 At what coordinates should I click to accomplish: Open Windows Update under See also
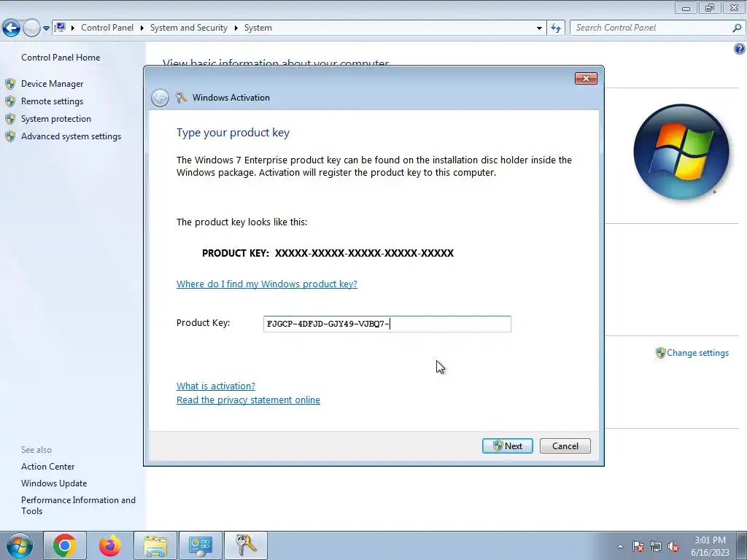click(x=54, y=483)
